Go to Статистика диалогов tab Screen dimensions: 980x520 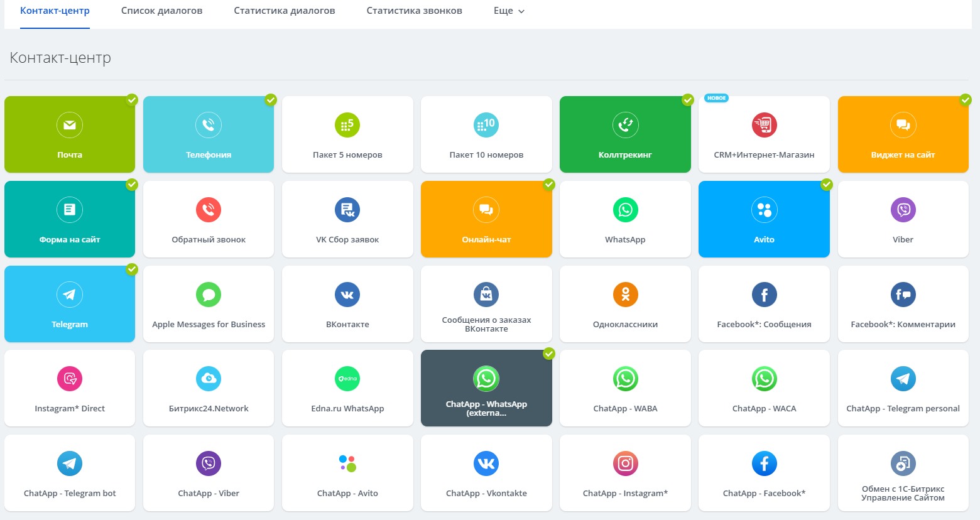click(x=285, y=11)
